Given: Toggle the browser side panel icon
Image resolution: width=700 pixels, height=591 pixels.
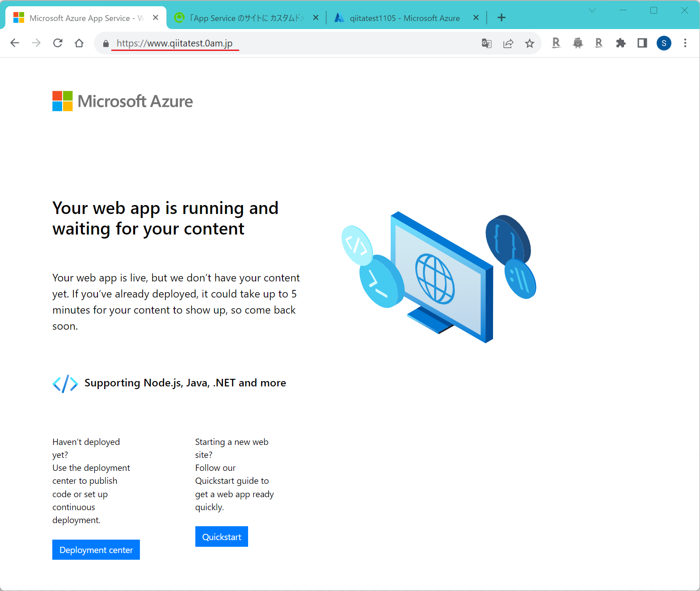Looking at the screenshot, I should tap(642, 43).
